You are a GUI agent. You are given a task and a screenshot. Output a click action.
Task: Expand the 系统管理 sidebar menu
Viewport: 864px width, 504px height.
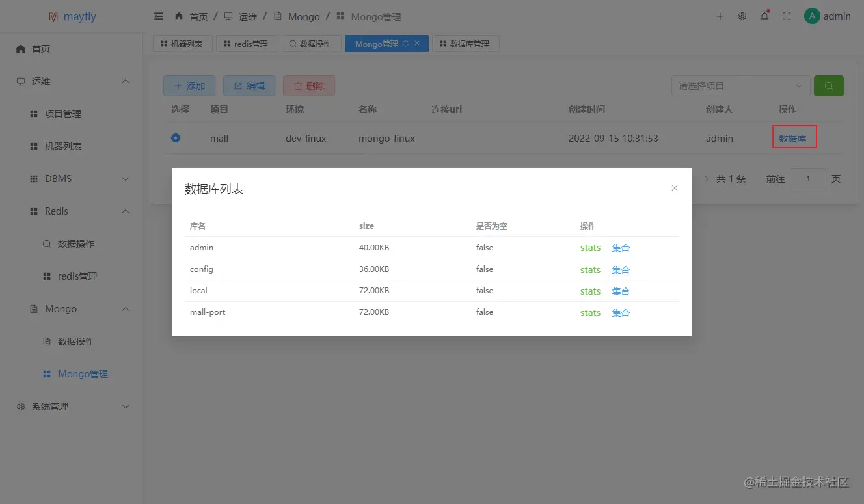pyautogui.click(x=72, y=406)
